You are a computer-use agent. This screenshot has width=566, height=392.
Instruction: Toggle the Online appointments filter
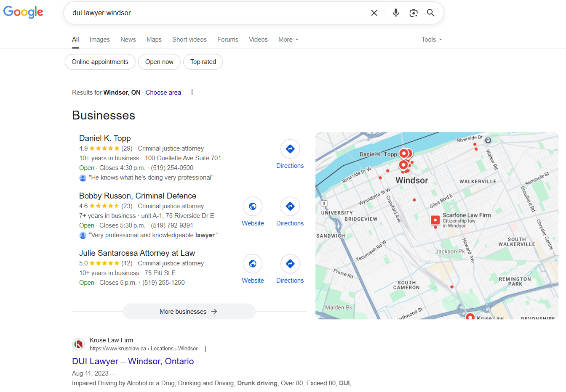[100, 62]
